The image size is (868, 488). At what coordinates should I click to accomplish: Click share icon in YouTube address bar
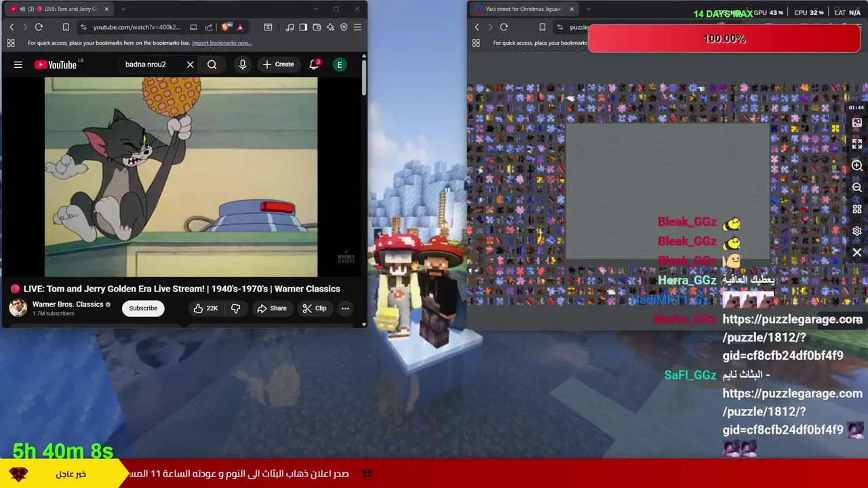pos(209,27)
